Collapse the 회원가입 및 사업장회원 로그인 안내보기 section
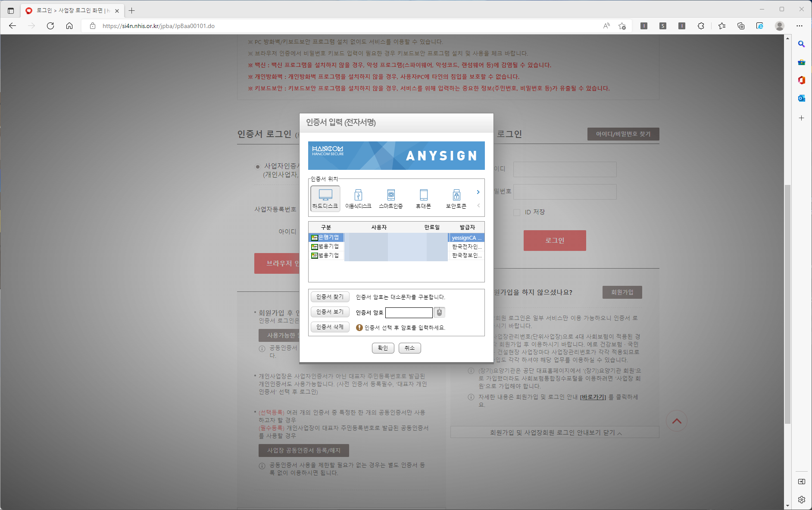 555,432
